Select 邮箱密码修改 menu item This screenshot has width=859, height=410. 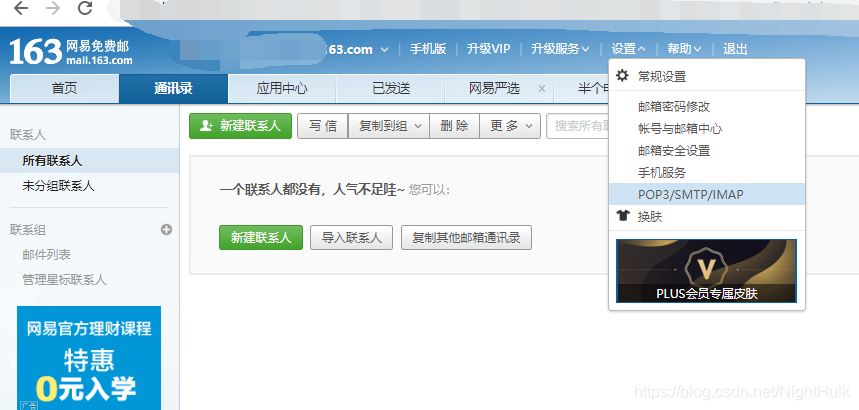707,106
